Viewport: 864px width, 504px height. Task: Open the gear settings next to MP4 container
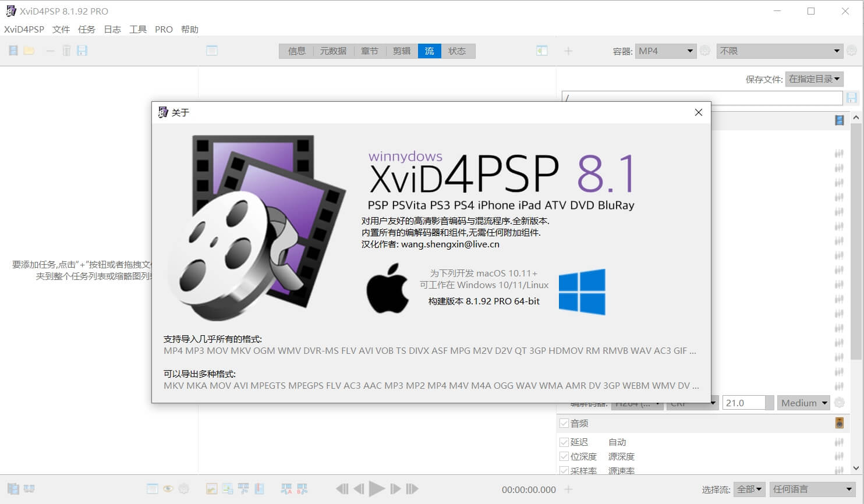(705, 51)
